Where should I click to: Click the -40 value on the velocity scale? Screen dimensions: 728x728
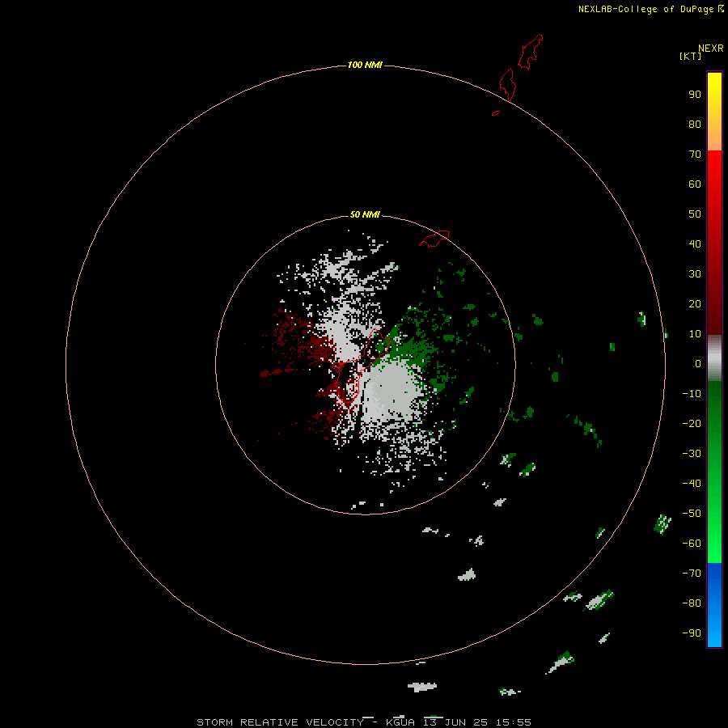tap(692, 484)
